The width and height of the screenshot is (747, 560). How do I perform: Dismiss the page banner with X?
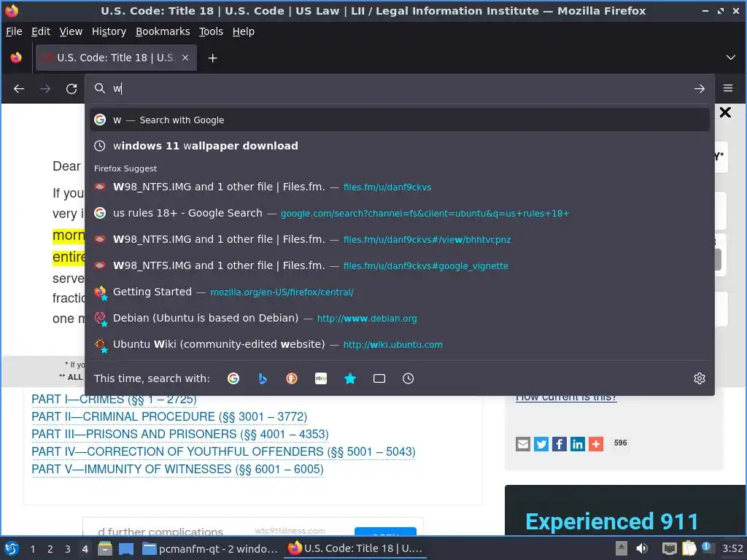[725, 112]
